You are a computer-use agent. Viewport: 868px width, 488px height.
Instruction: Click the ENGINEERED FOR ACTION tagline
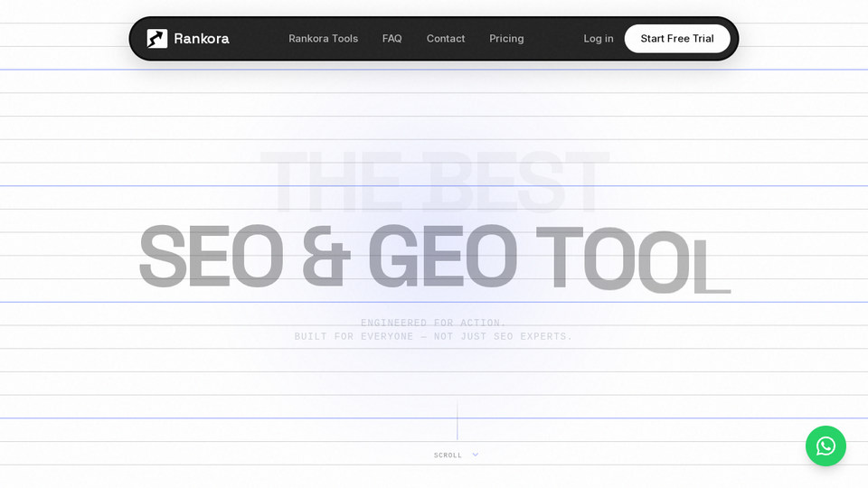[x=433, y=323]
